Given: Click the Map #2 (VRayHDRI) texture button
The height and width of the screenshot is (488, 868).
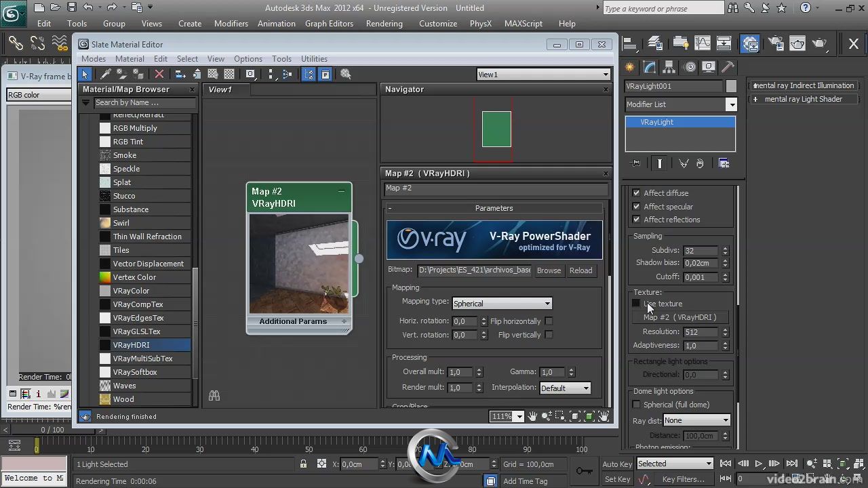Looking at the screenshot, I should (679, 317).
